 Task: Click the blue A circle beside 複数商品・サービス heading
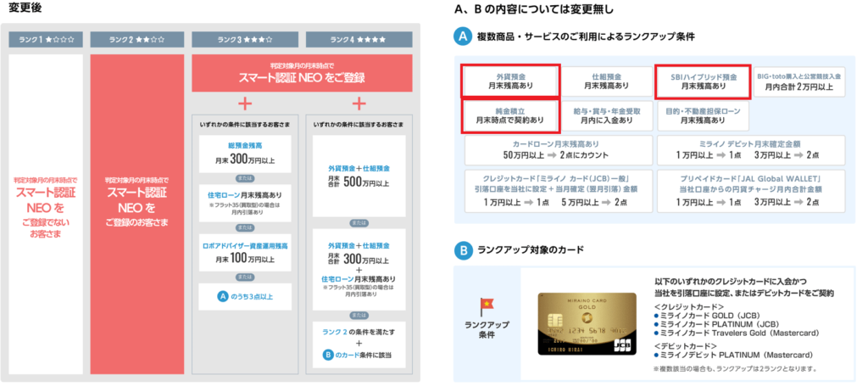coord(462,37)
